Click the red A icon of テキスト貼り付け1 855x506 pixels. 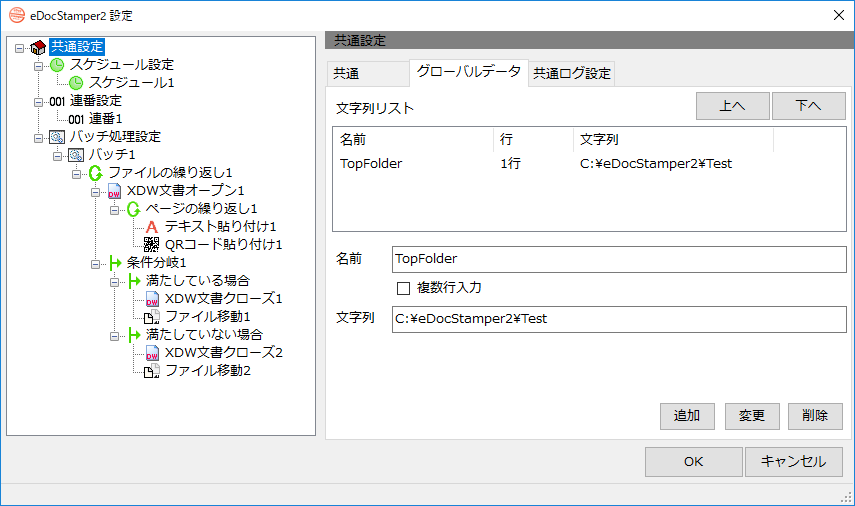coord(152,227)
